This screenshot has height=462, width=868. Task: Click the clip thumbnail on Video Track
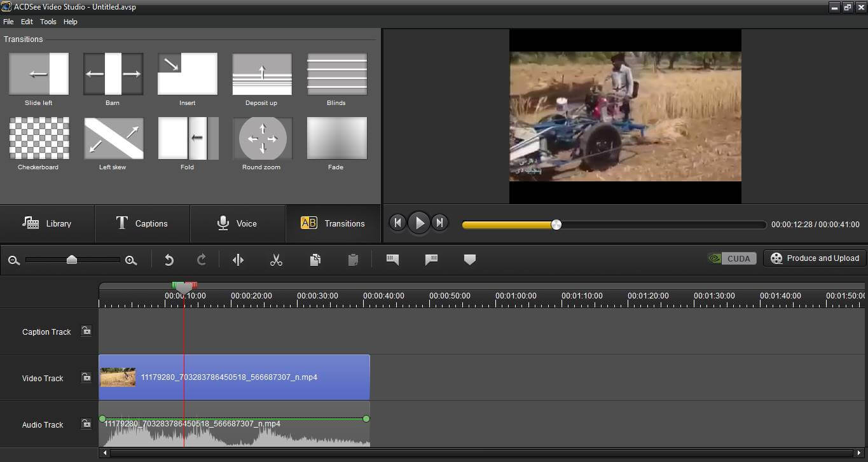118,377
